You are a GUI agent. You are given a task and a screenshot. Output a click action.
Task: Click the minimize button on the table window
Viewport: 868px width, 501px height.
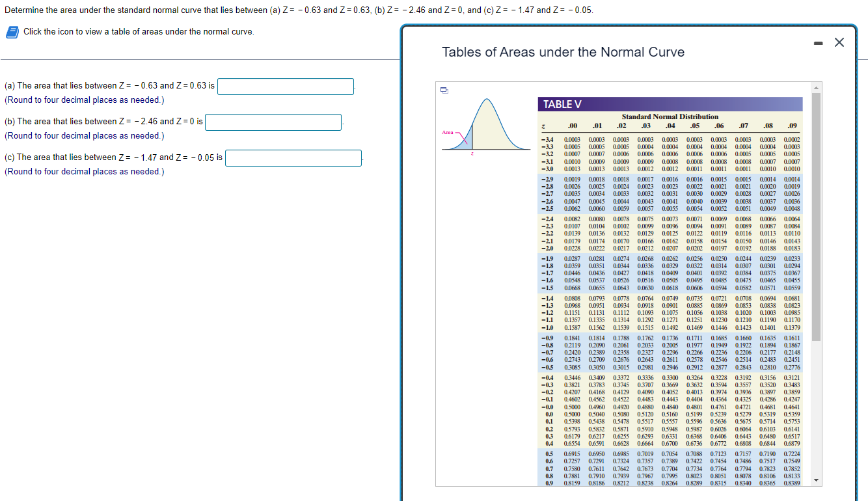(817, 42)
